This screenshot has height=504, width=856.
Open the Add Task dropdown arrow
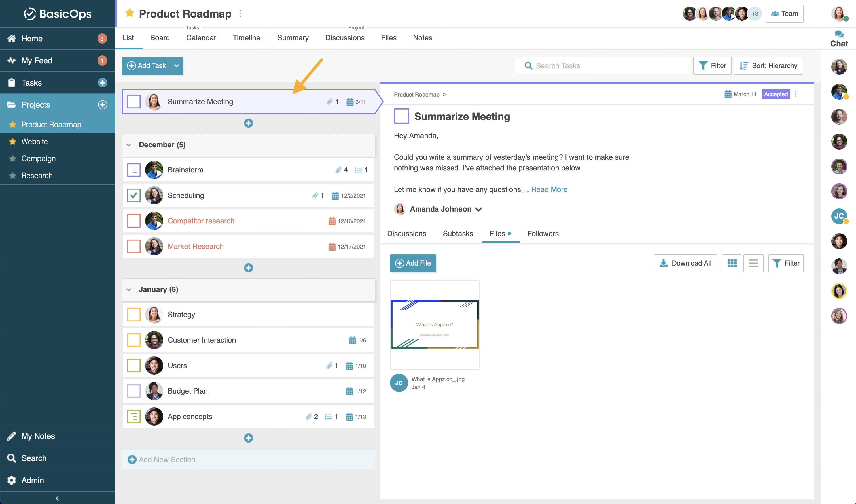(176, 65)
